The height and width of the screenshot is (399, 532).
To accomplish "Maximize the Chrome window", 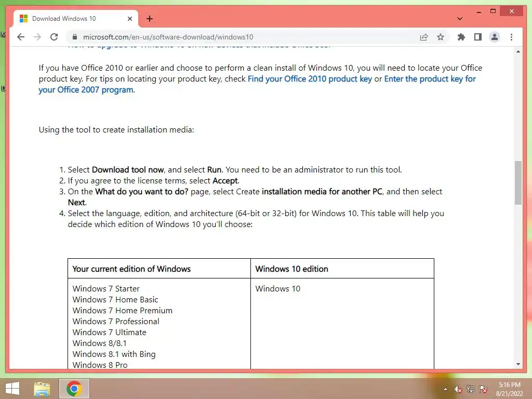I will tap(493, 11).
